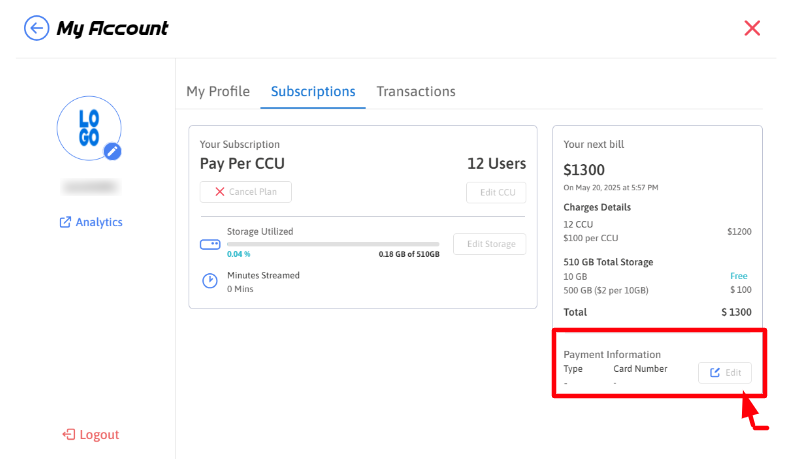Click the external-link icon beside Analytics

click(65, 222)
